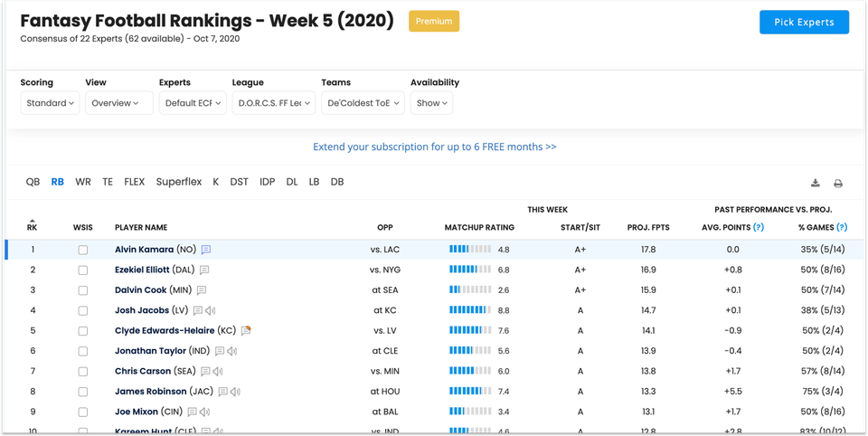Sort by the MATCHUP RATING column header
The width and height of the screenshot is (868, 436).
click(479, 227)
